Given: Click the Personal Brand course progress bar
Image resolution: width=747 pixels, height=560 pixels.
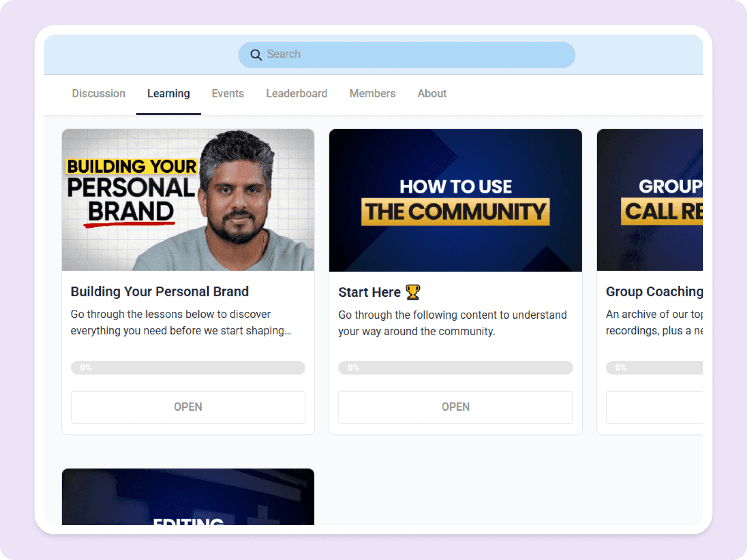Looking at the screenshot, I should (188, 368).
